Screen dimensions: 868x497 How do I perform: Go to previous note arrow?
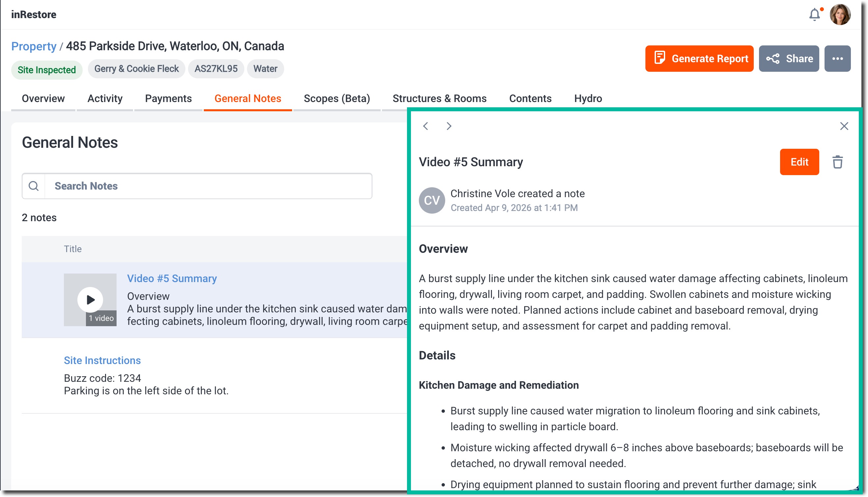425,126
